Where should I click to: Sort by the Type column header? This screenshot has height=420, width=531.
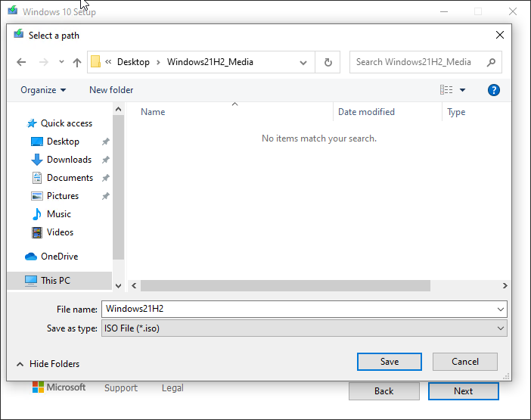click(456, 112)
